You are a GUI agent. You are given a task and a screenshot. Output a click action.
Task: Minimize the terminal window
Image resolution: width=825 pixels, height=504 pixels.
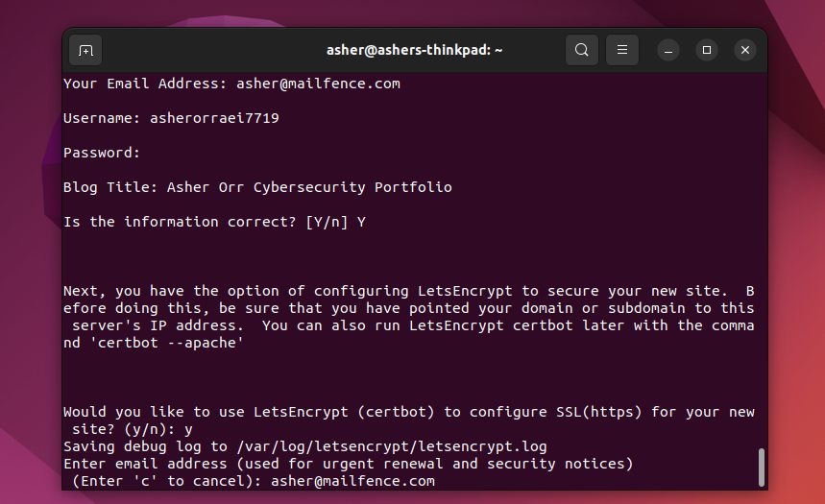pos(668,50)
